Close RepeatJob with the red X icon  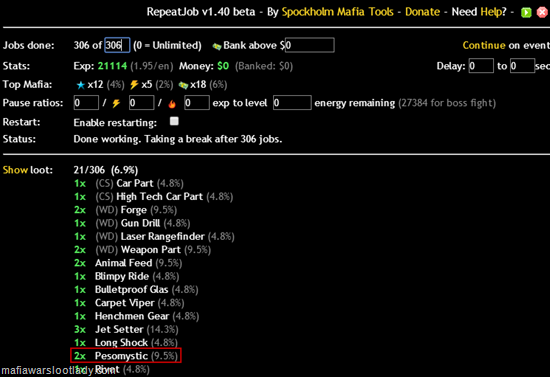click(542, 13)
